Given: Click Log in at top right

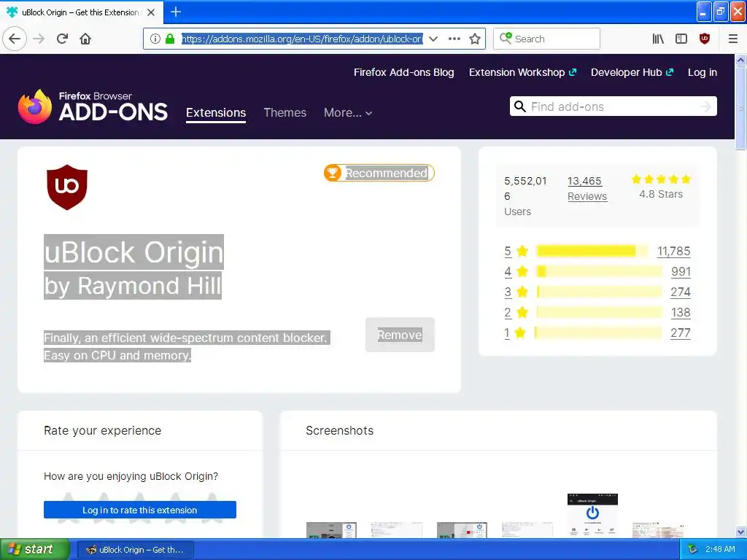Looking at the screenshot, I should pyautogui.click(x=703, y=72).
